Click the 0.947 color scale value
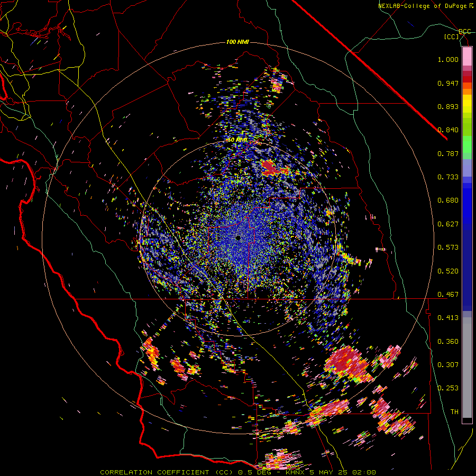The image size is (476, 476). (x=448, y=83)
